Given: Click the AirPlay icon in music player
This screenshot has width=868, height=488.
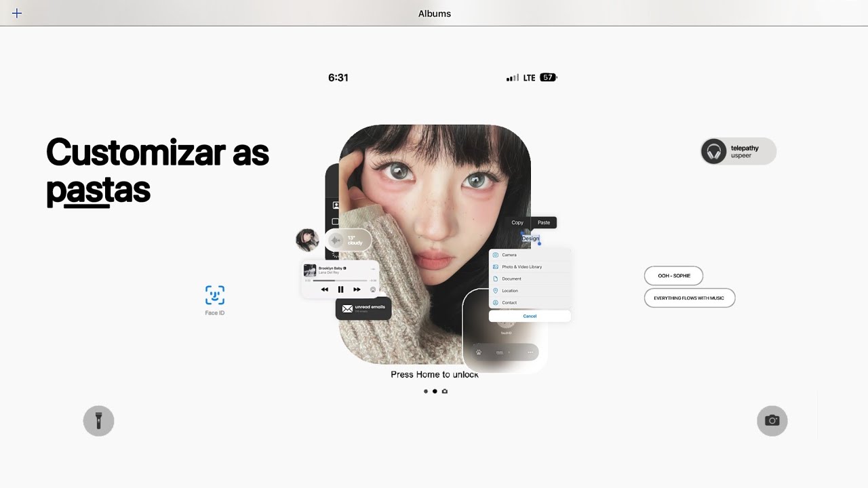Looking at the screenshot, I should pos(372,289).
